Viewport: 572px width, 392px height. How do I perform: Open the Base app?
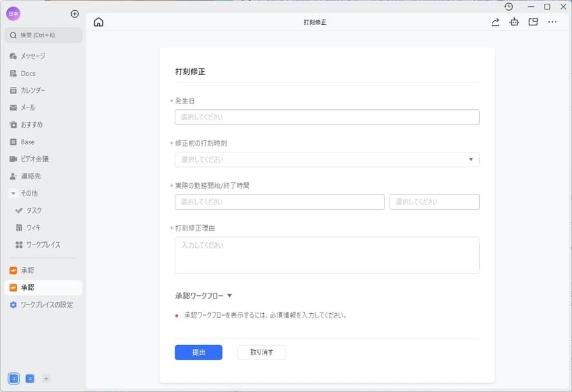click(27, 142)
